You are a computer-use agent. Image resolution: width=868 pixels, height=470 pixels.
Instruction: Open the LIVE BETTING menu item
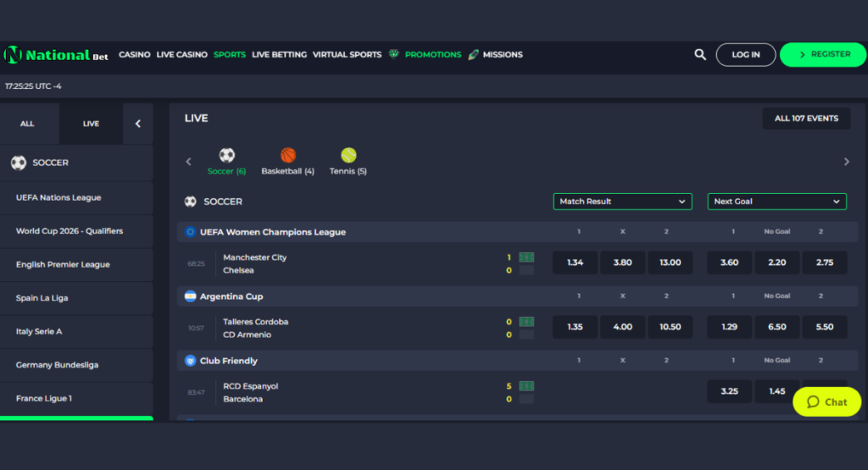pyautogui.click(x=279, y=54)
